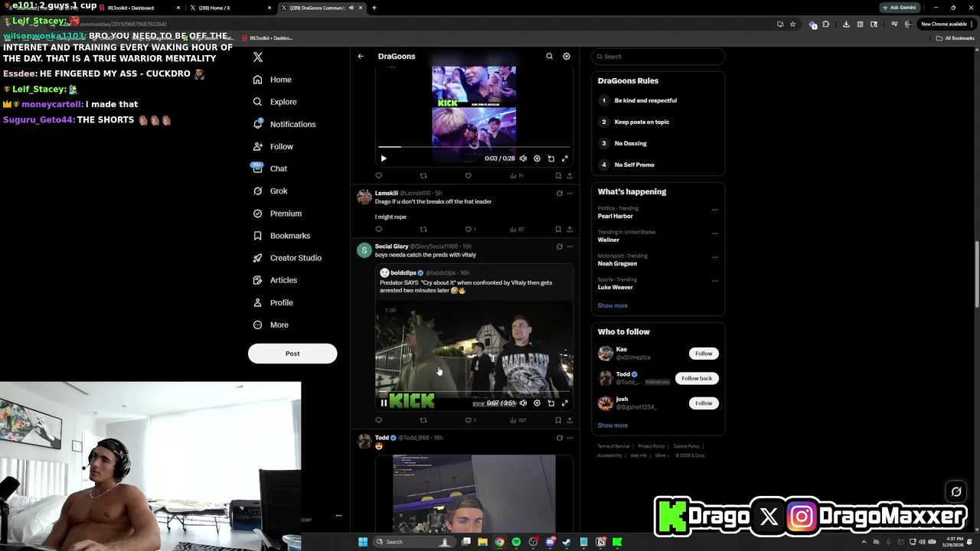The height and width of the screenshot is (551, 980).
Task: Open the Ask Gemini button in Chrome
Action: tap(900, 8)
